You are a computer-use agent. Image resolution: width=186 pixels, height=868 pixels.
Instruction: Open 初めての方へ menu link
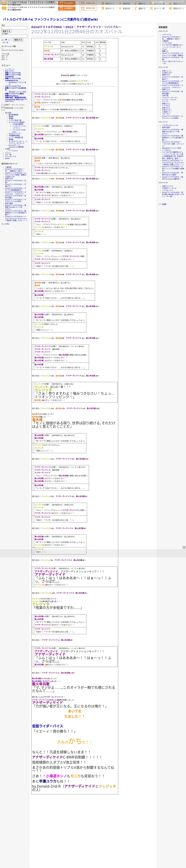(x=10, y=71)
